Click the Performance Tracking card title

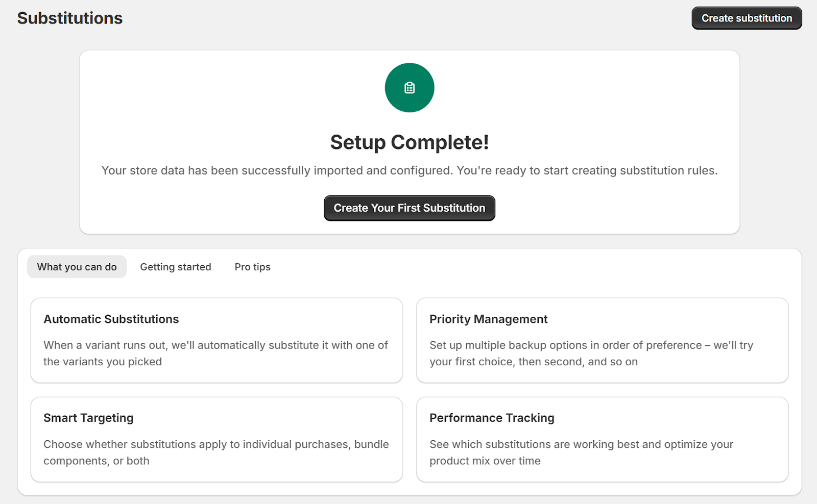(x=492, y=418)
